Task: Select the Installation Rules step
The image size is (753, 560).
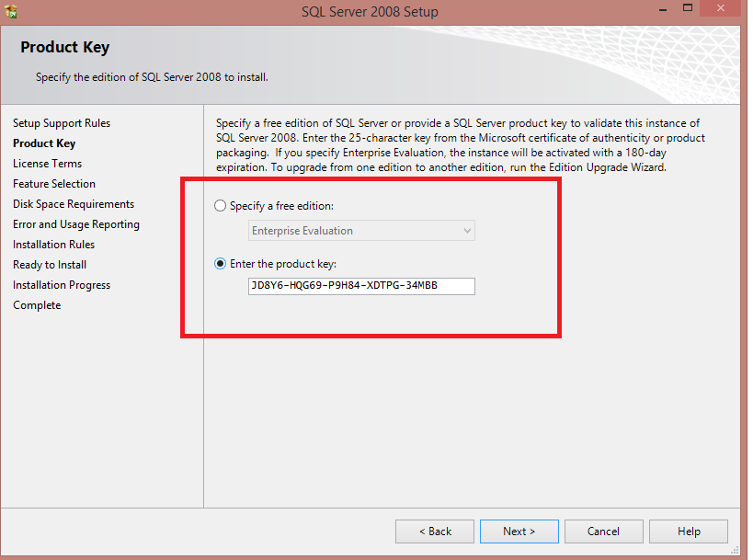Action: (x=53, y=245)
